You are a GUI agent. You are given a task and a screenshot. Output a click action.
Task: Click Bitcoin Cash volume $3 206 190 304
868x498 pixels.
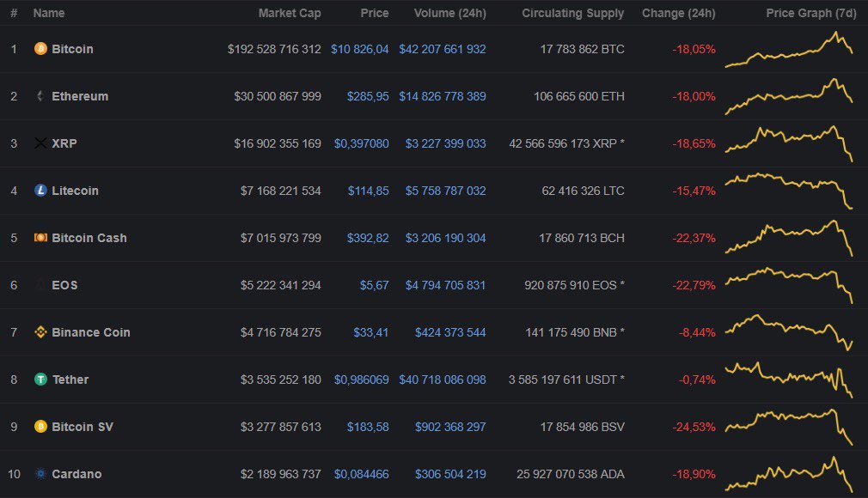pyautogui.click(x=446, y=237)
